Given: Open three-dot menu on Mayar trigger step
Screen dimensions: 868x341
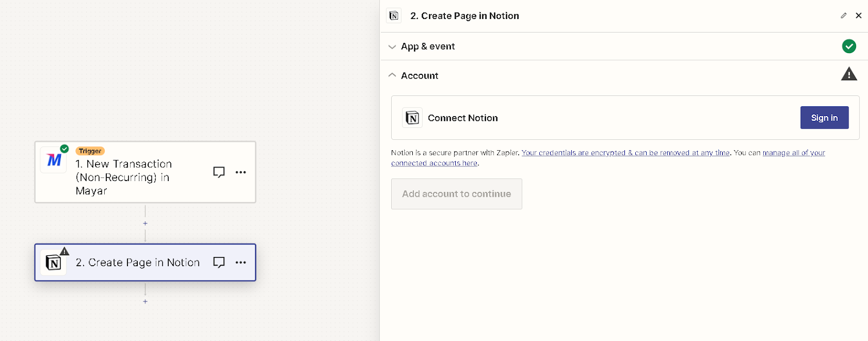Looking at the screenshot, I should (x=241, y=172).
